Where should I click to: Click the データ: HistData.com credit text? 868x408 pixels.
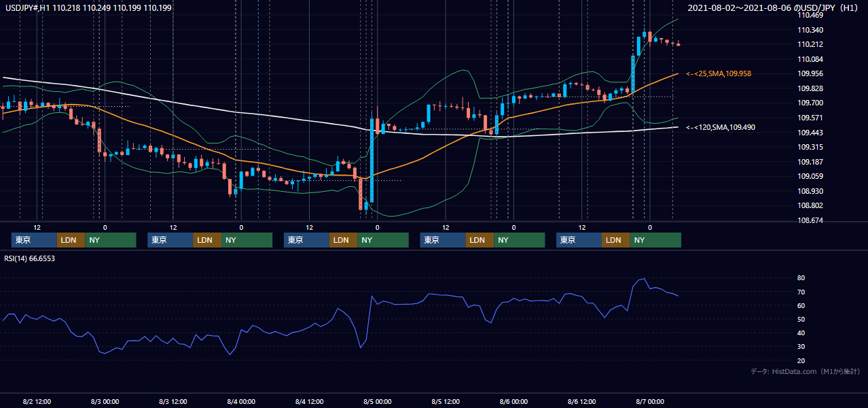click(806, 371)
